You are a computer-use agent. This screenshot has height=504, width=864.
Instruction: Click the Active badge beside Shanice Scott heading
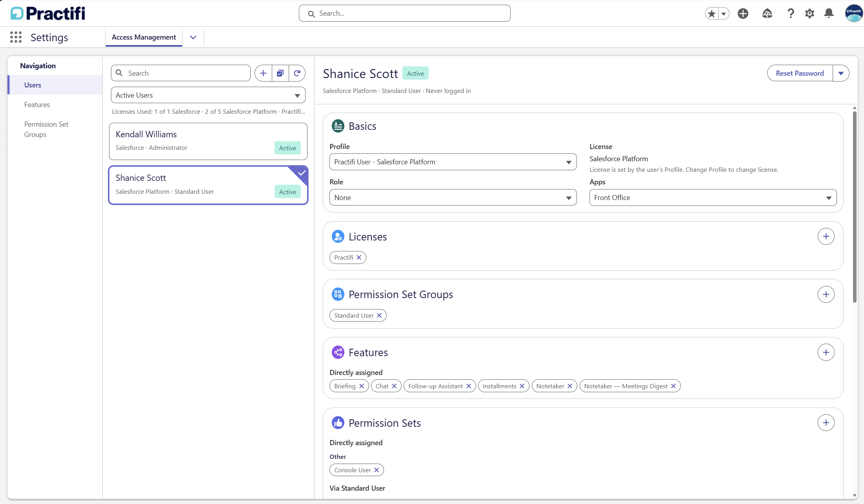click(415, 73)
